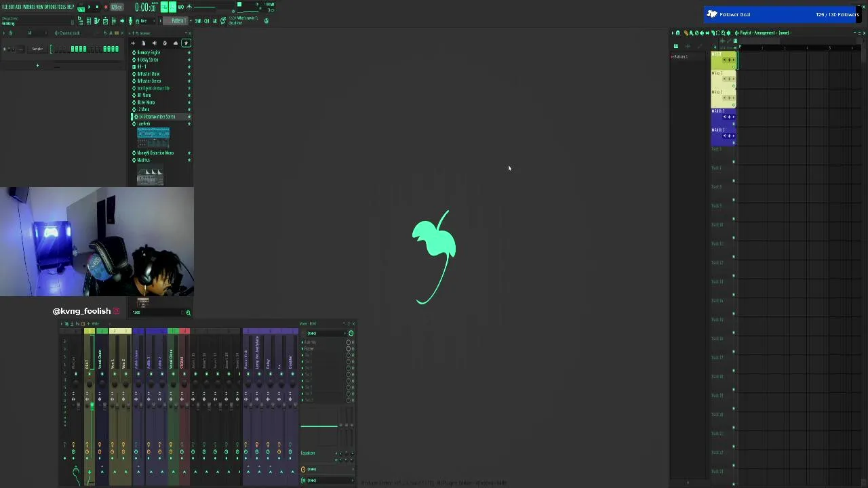Toggle the microphone recording icon in toolbar
The width and height of the screenshot is (868, 488).
[x=131, y=21]
